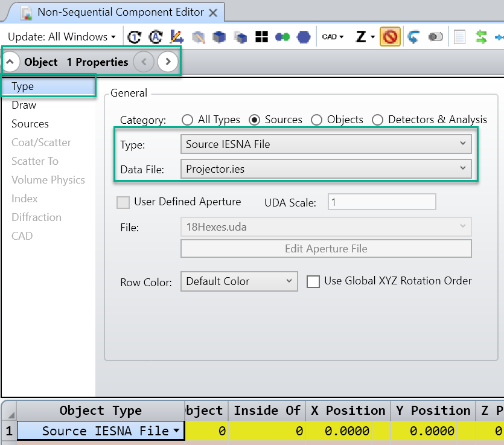Image resolution: width=504 pixels, height=445 pixels.
Task: Go to the next object properties arrow
Action: (x=168, y=62)
